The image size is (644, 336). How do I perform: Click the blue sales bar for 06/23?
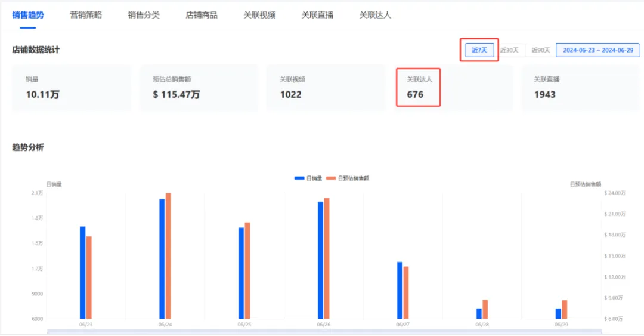tap(82, 273)
